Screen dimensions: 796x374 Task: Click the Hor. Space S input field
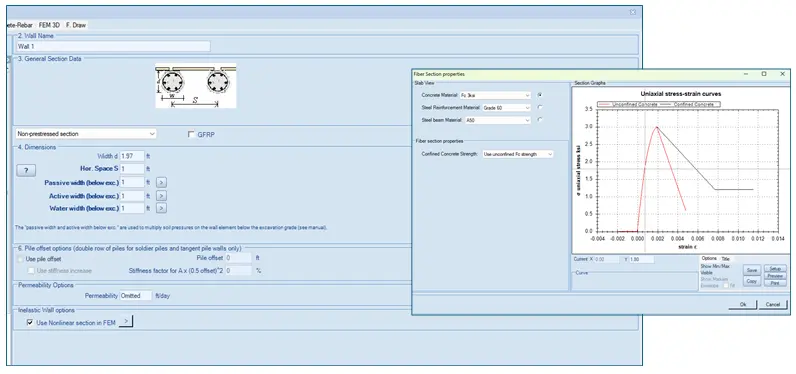click(132, 168)
